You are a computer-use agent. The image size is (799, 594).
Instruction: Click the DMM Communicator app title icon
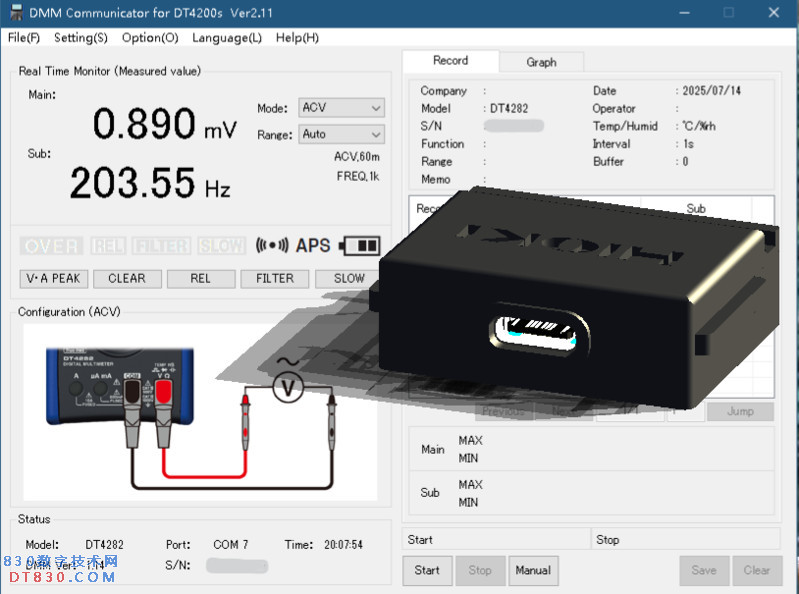(16, 12)
